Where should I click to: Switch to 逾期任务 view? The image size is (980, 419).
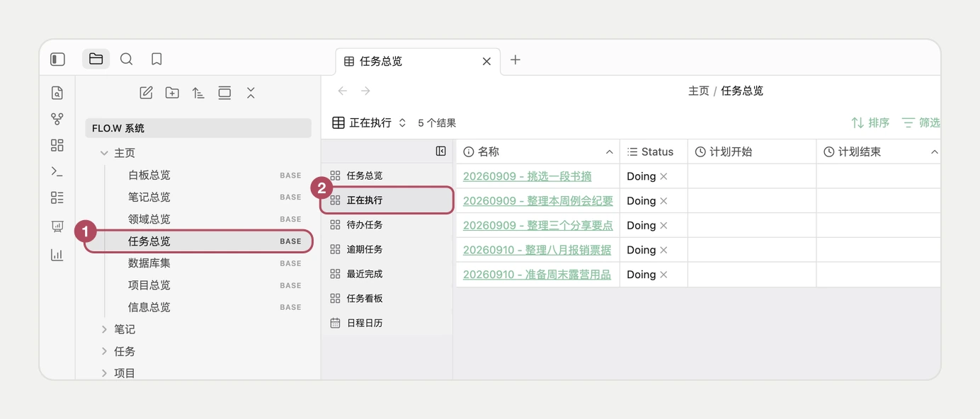tap(387, 249)
